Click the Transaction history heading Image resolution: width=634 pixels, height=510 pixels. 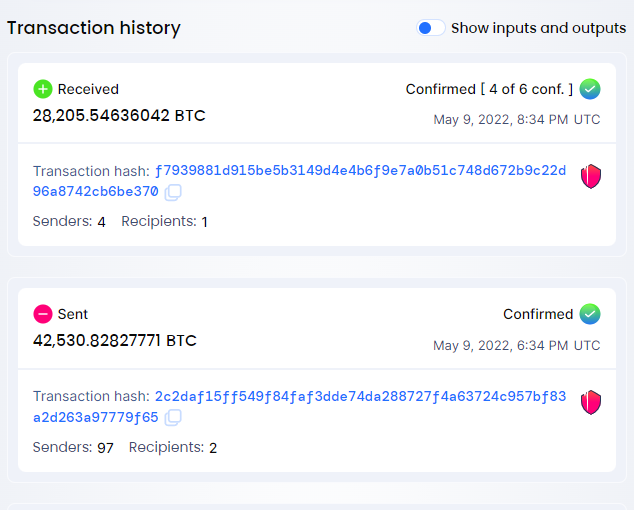(94, 28)
